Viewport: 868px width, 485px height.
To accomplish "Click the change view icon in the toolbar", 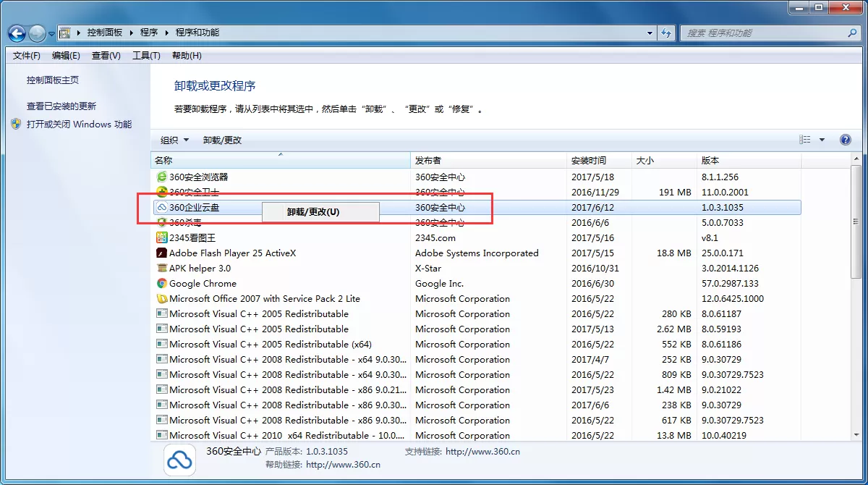I will tap(805, 140).
